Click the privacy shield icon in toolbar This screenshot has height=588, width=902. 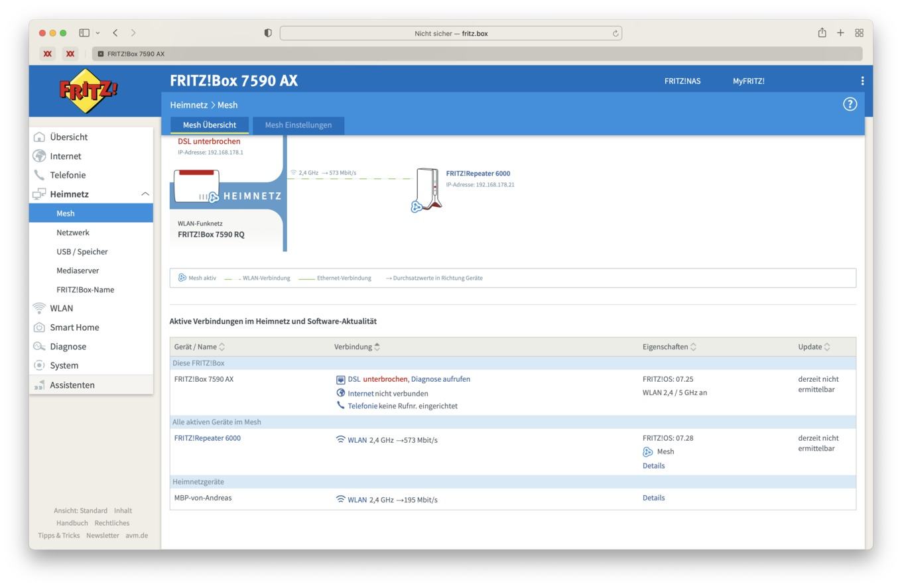[268, 33]
